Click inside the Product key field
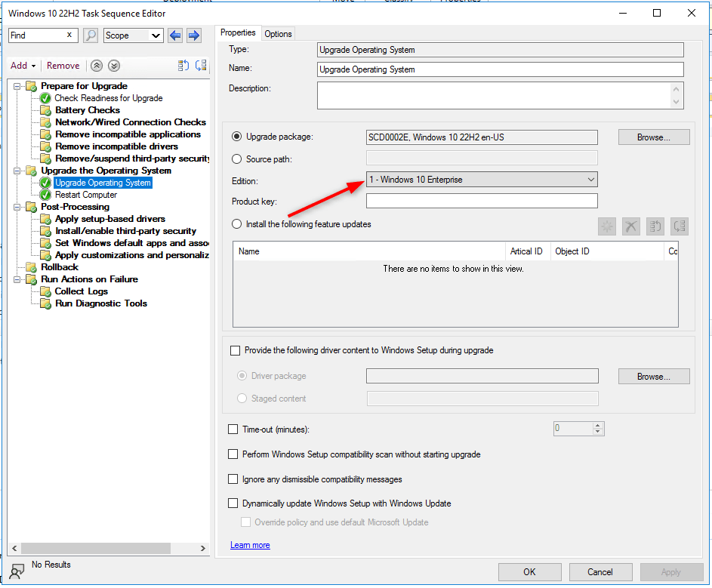Viewport: 712px width, 588px height. point(480,200)
